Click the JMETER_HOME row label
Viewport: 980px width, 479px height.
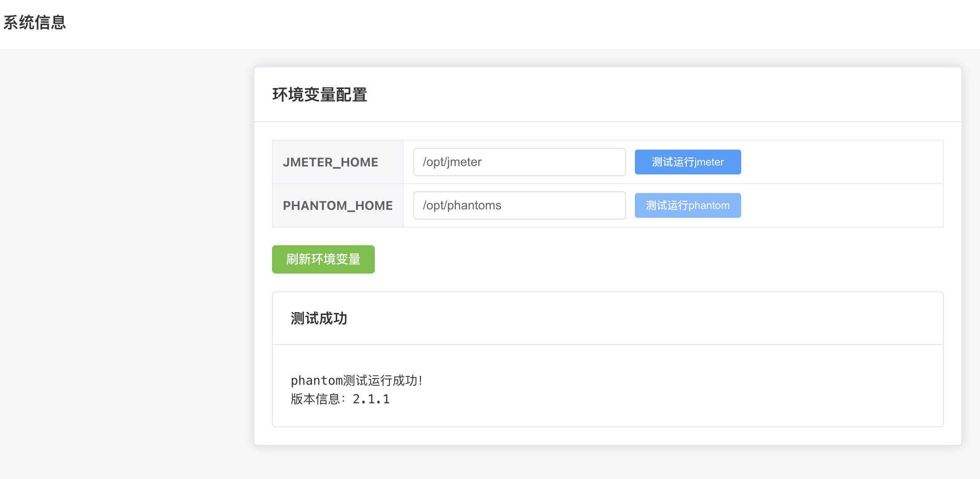point(331,162)
